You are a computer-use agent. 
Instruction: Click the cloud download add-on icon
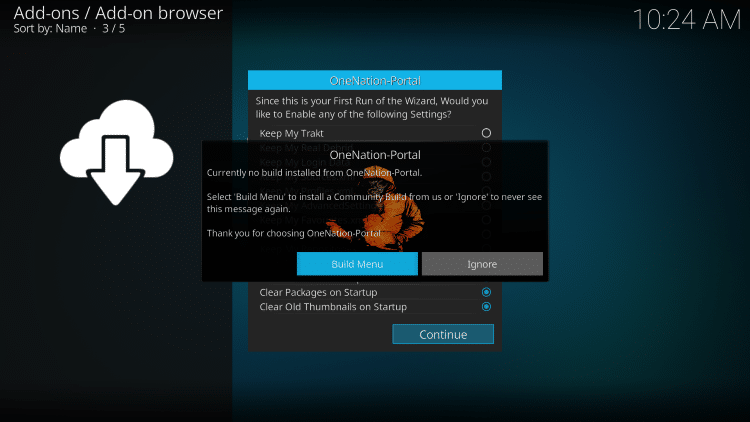(116, 152)
